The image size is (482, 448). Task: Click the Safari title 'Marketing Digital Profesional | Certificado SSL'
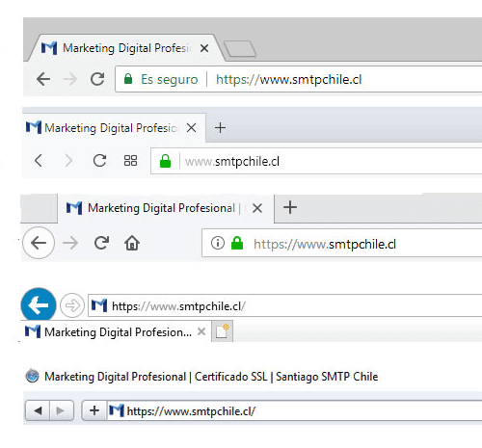point(156,377)
